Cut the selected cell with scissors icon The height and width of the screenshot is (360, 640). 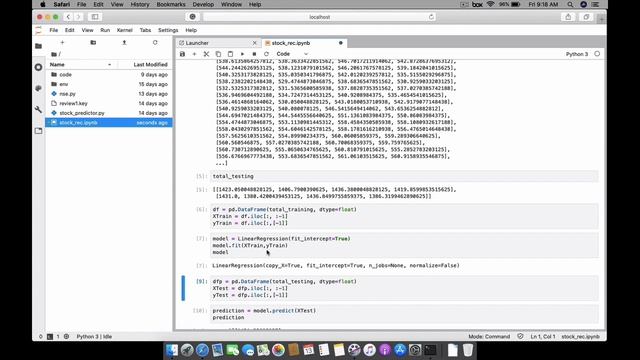(207, 54)
